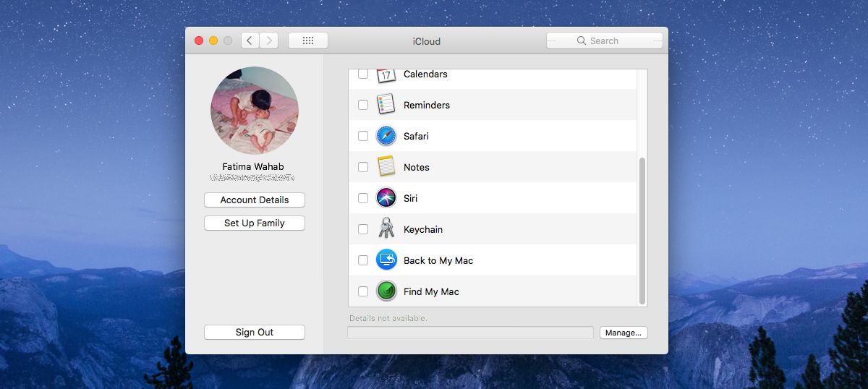Select the Back to My Mac label
868x389 pixels.
click(x=438, y=260)
